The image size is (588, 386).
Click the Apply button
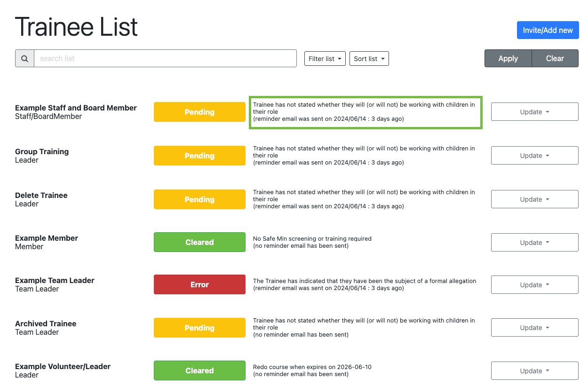click(x=508, y=58)
